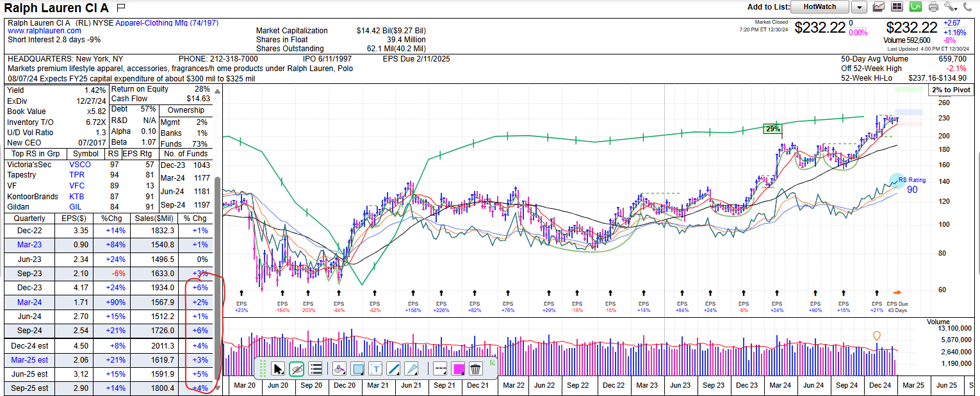Screen dimensions: 980x396
Task: Open the VSCO symbol link
Action: tap(81, 165)
